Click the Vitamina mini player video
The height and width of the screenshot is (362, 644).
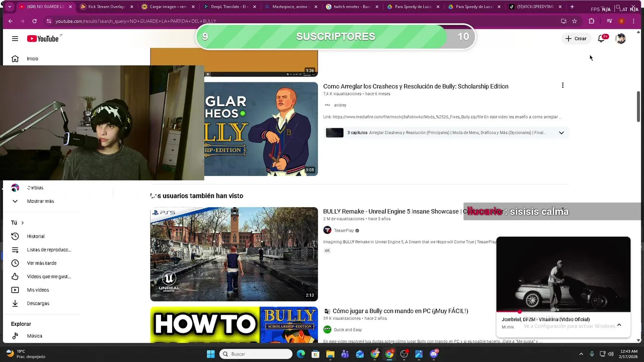563,274
